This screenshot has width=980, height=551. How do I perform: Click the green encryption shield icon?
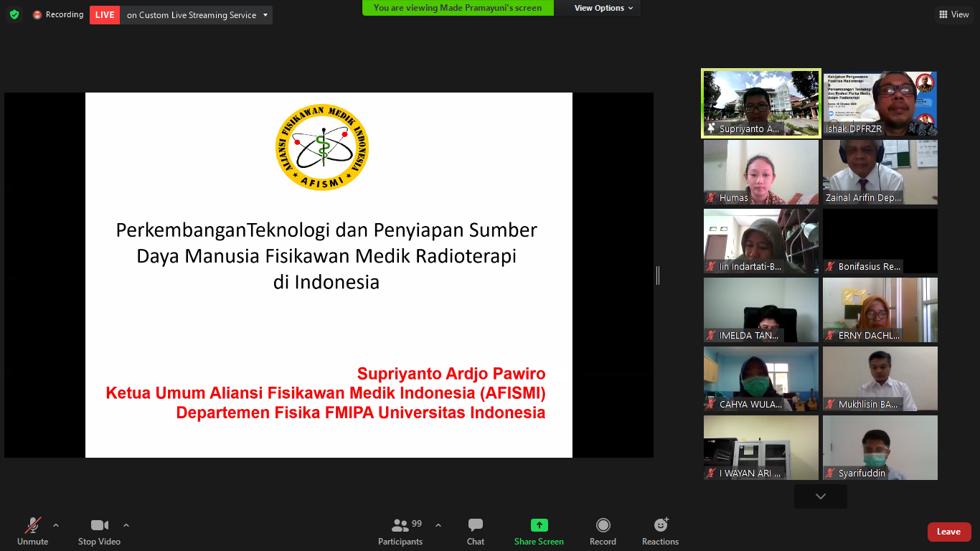[x=14, y=14]
